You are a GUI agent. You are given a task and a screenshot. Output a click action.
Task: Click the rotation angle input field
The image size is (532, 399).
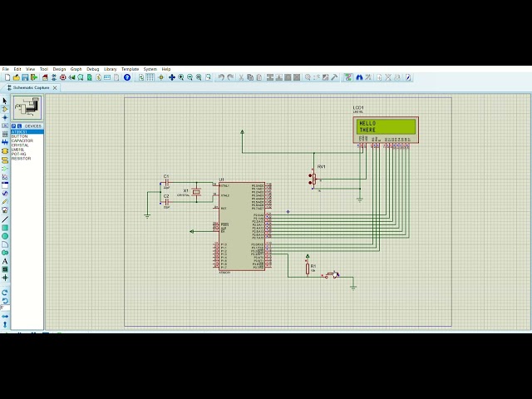[x=5, y=308]
